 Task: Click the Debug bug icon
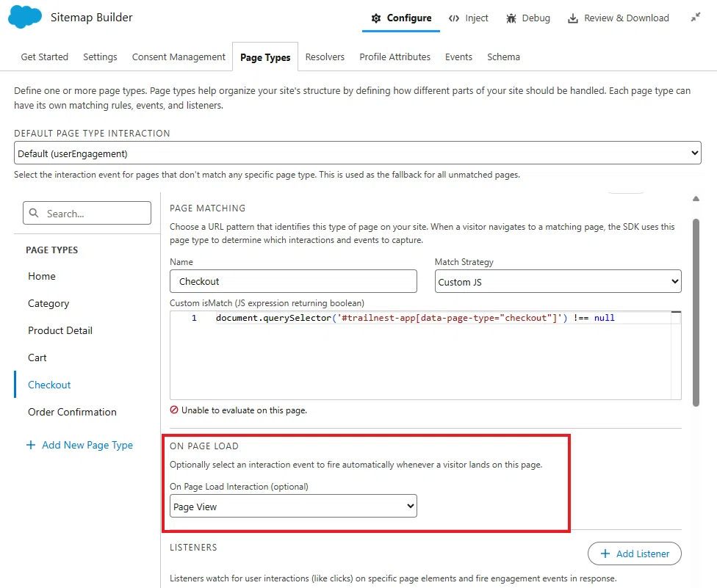(x=511, y=18)
